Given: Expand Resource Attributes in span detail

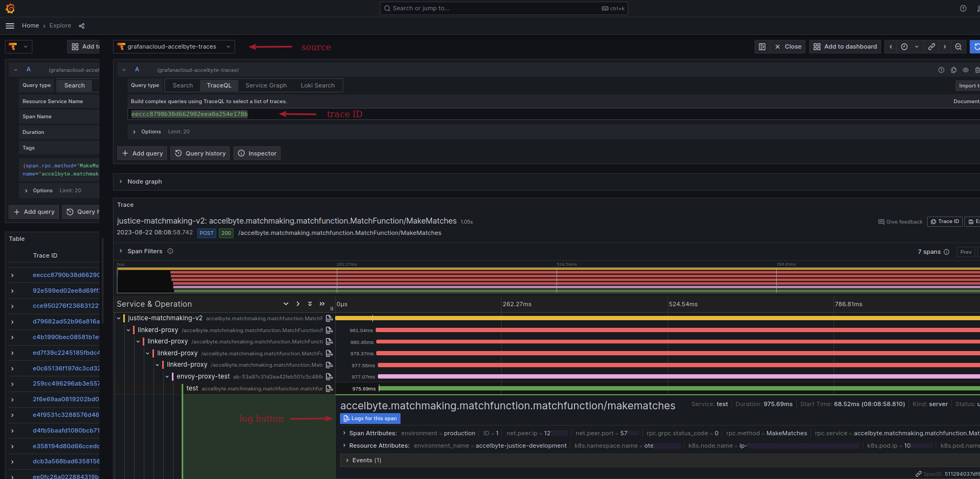Looking at the screenshot, I should tap(344, 446).
